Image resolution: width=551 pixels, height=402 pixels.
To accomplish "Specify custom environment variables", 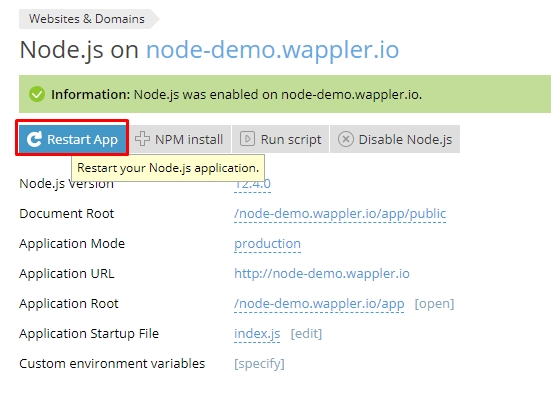I will (259, 364).
